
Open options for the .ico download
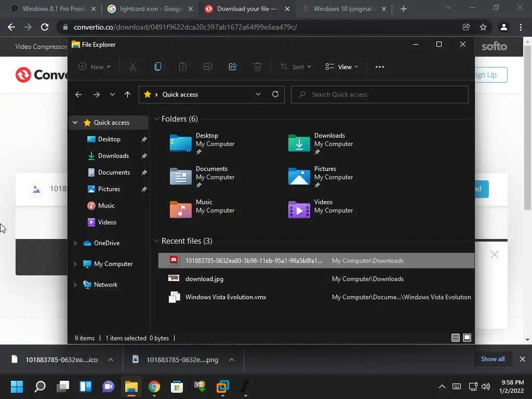click(111, 360)
